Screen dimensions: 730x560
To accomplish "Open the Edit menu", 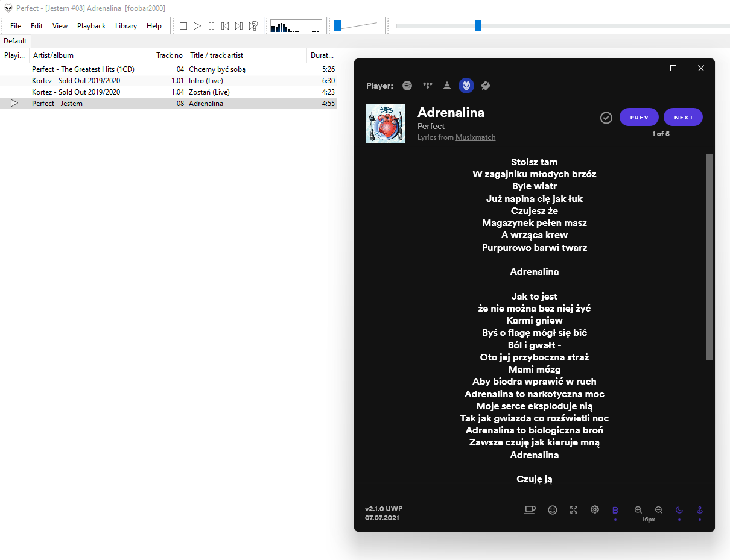I will coord(37,26).
